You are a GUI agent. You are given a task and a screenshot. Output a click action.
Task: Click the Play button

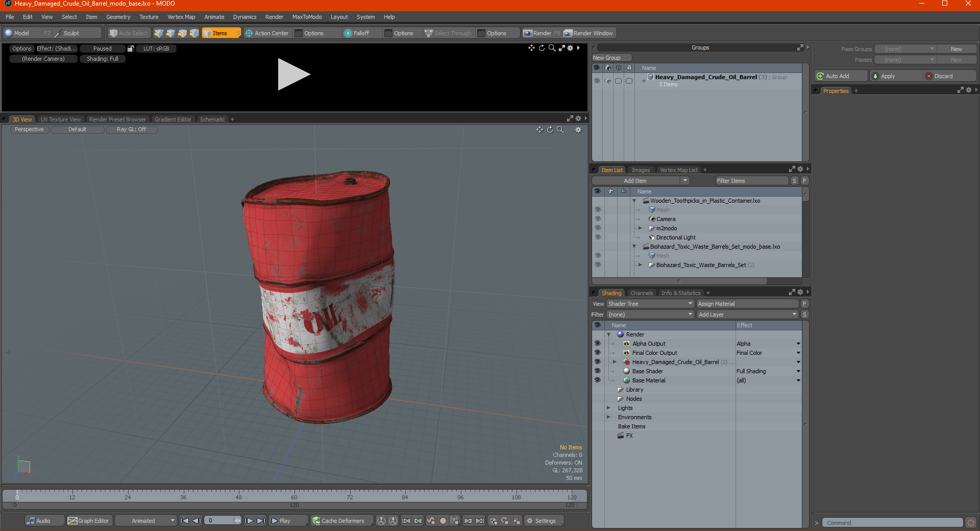pos(288,521)
